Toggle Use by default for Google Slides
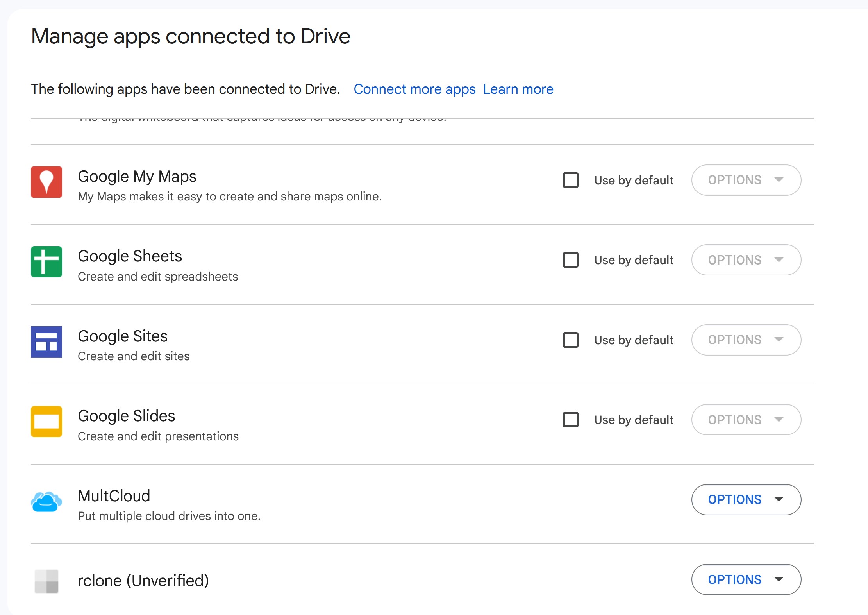The width and height of the screenshot is (868, 615). coord(570,420)
